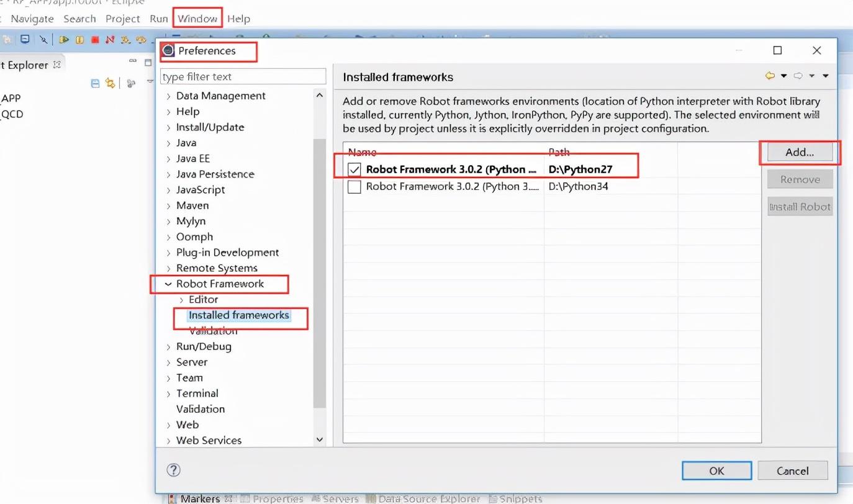Switch to the Data Source Explorer tab

tap(423, 498)
